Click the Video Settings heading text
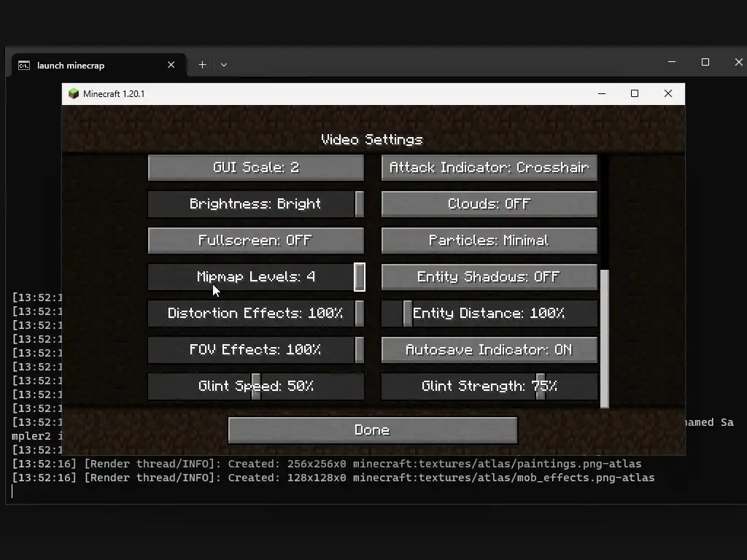The height and width of the screenshot is (560, 747). coord(372,139)
